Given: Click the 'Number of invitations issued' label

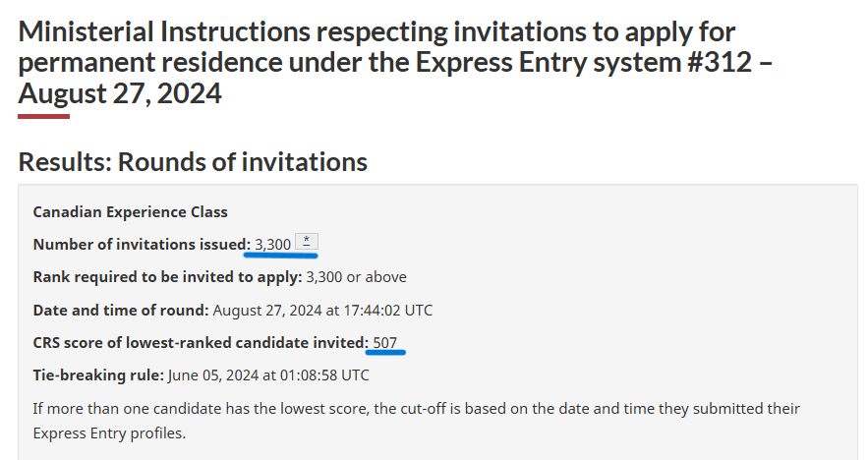Looking at the screenshot, I should click(x=142, y=244).
